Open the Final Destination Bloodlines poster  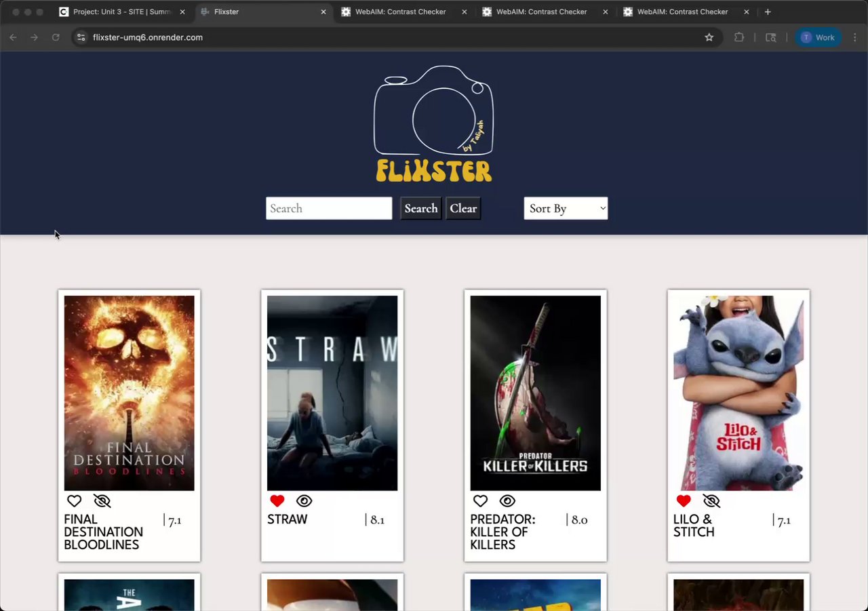point(129,393)
